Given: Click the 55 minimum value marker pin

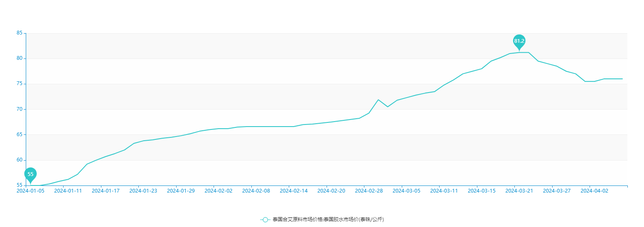Looking at the screenshot, I should 30,174.
